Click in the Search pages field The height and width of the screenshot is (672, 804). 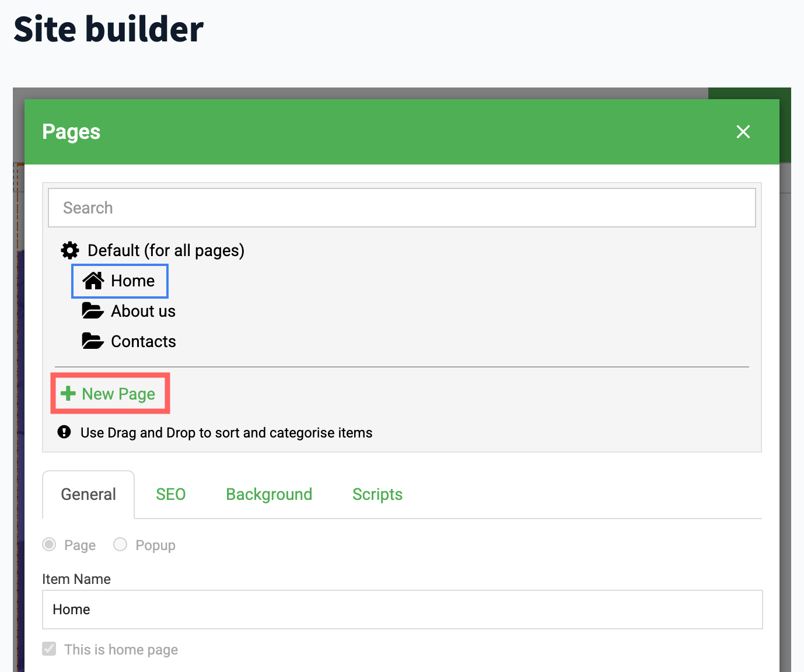click(x=401, y=208)
